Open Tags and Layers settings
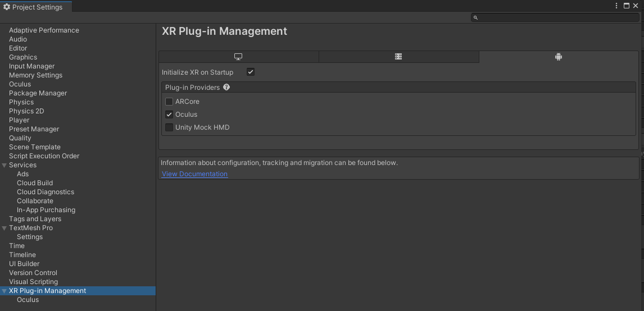 (x=35, y=219)
